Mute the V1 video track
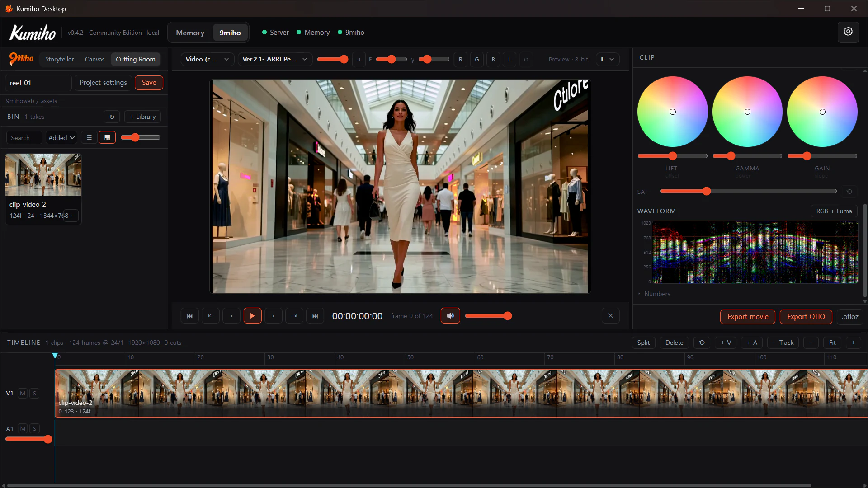 23,393
